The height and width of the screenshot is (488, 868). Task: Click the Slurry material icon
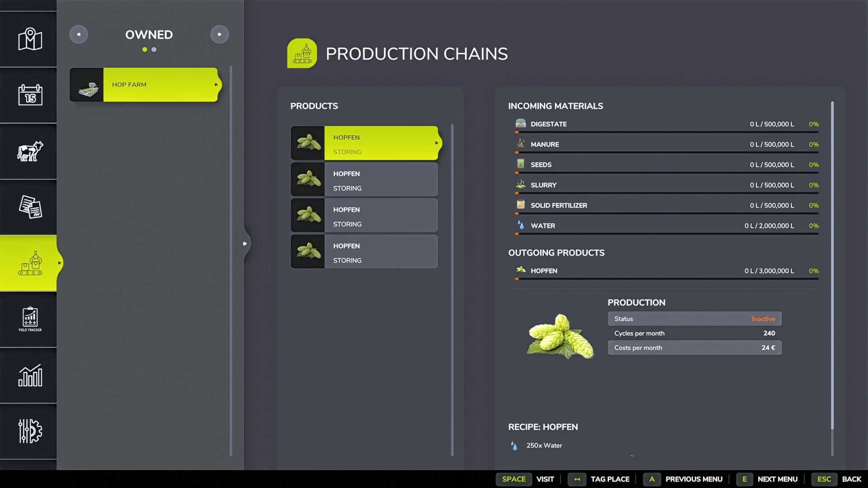tap(521, 184)
